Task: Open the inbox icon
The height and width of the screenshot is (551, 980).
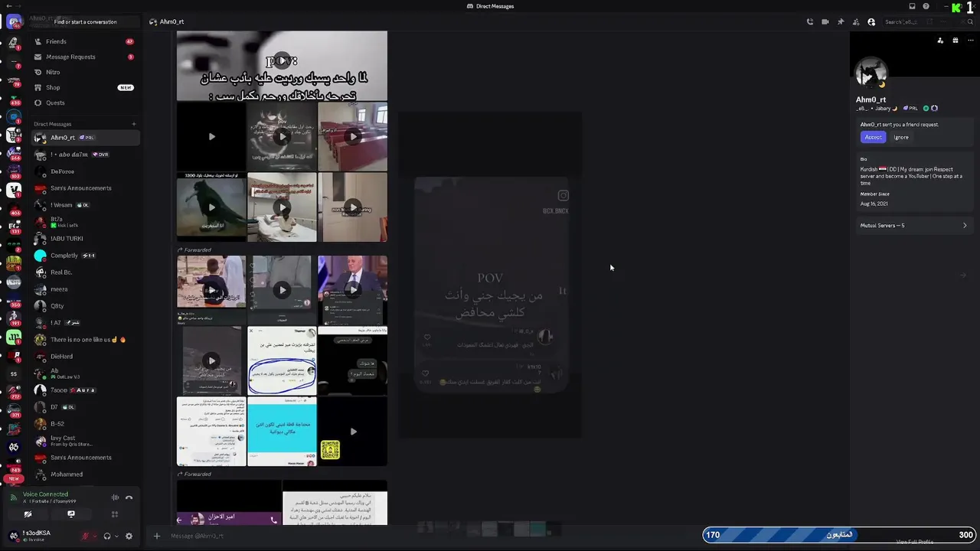Action: tap(912, 6)
